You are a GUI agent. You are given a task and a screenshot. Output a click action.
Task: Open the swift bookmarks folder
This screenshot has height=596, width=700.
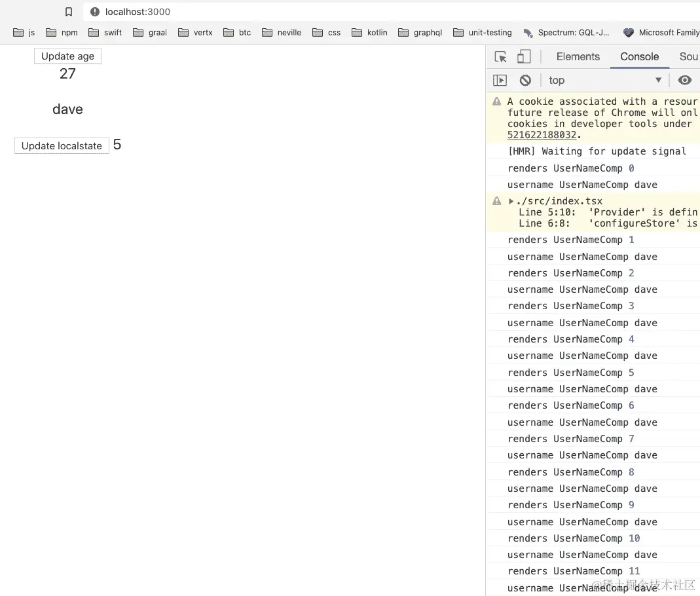click(x=105, y=33)
